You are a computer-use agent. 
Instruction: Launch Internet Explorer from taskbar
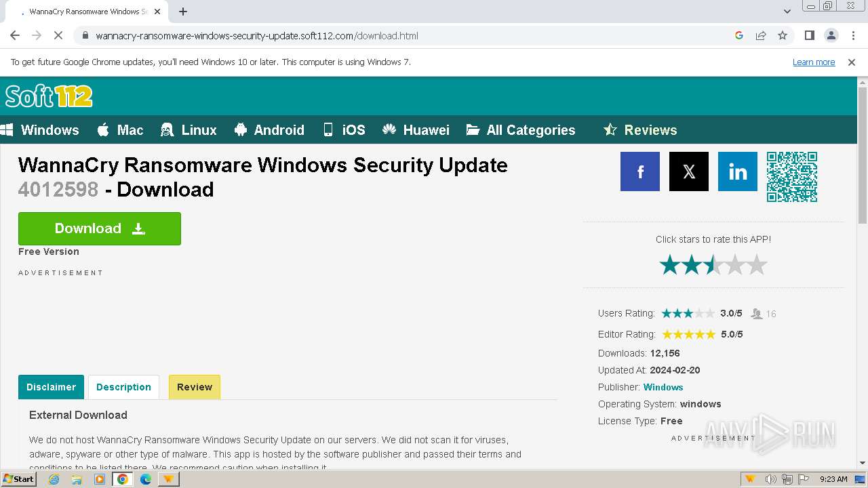tap(54, 479)
